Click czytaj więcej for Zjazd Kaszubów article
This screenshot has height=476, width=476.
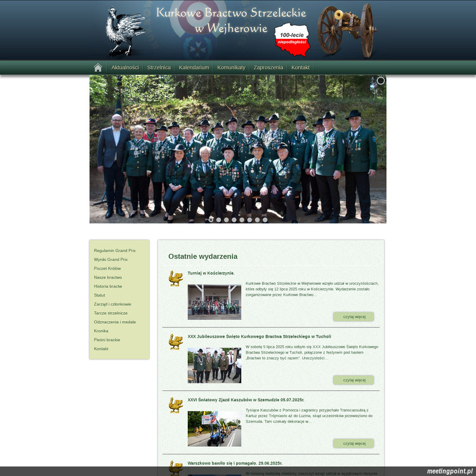(354, 444)
